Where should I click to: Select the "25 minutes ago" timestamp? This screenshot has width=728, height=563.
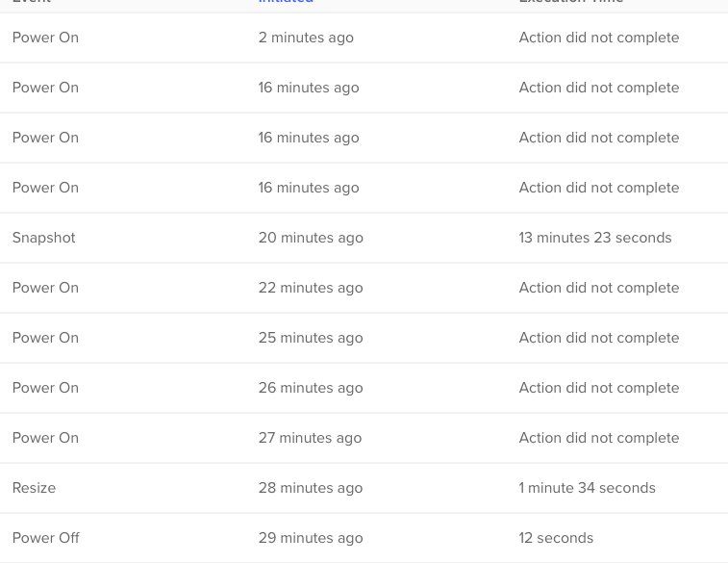pos(311,338)
